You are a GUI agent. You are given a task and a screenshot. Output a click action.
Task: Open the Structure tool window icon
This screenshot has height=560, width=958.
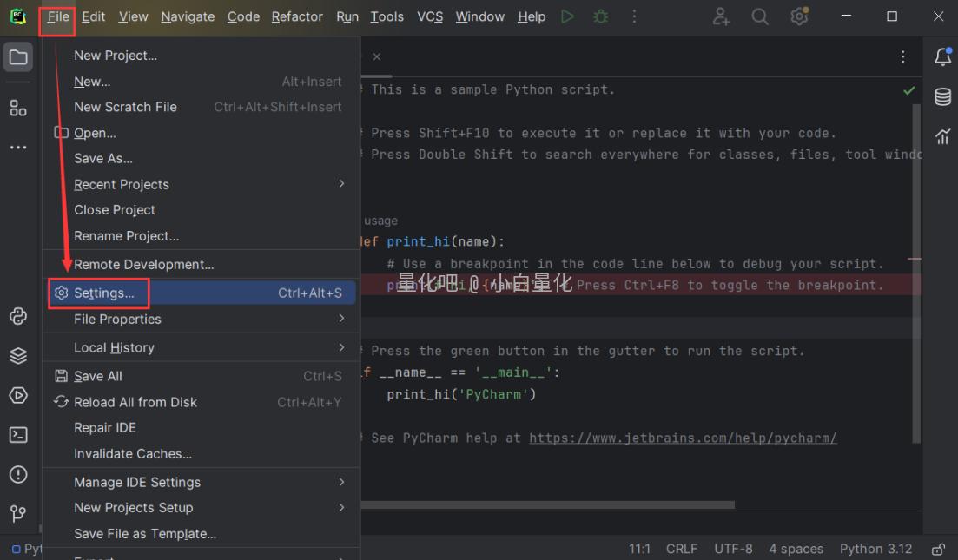pos(17,108)
